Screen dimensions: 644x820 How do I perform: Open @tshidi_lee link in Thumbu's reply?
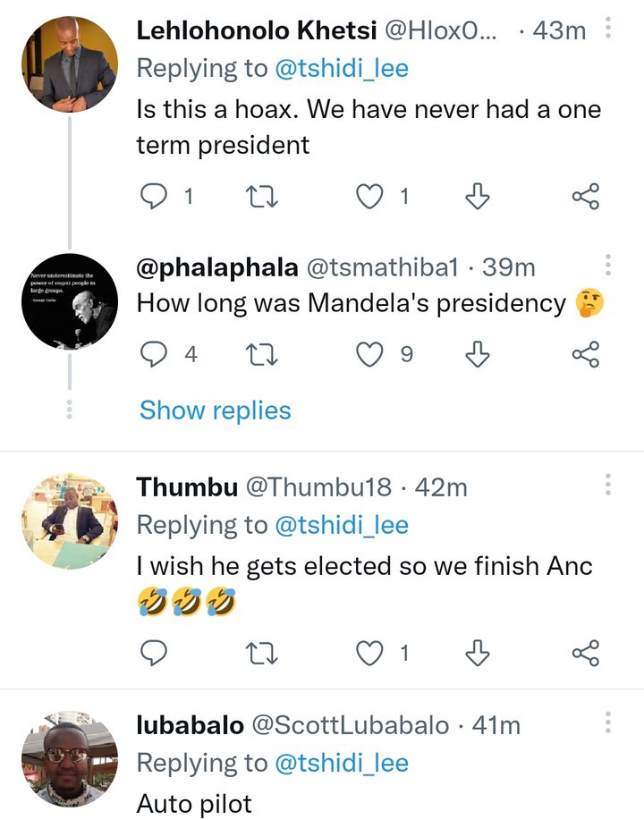click(x=342, y=525)
